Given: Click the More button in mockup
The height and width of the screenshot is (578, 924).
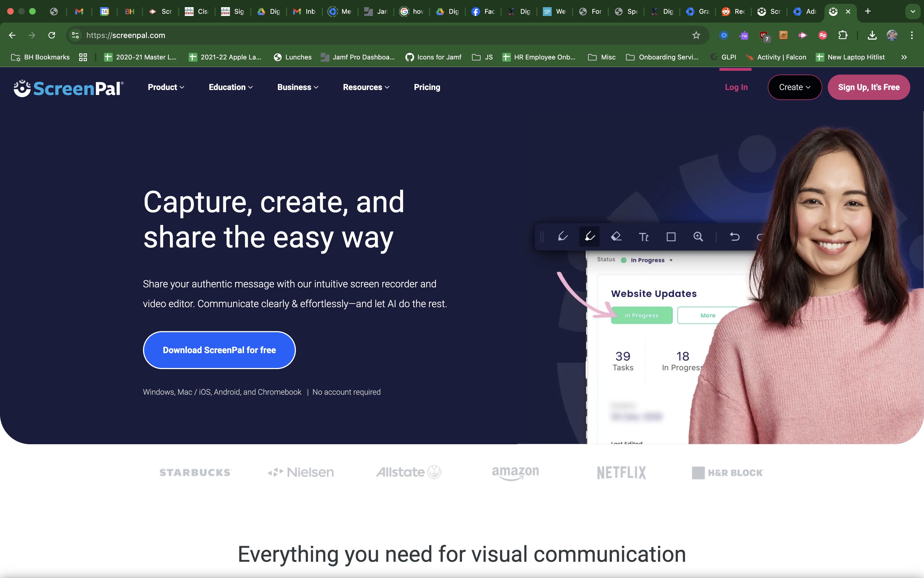Looking at the screenshot, I should (708, 315).
